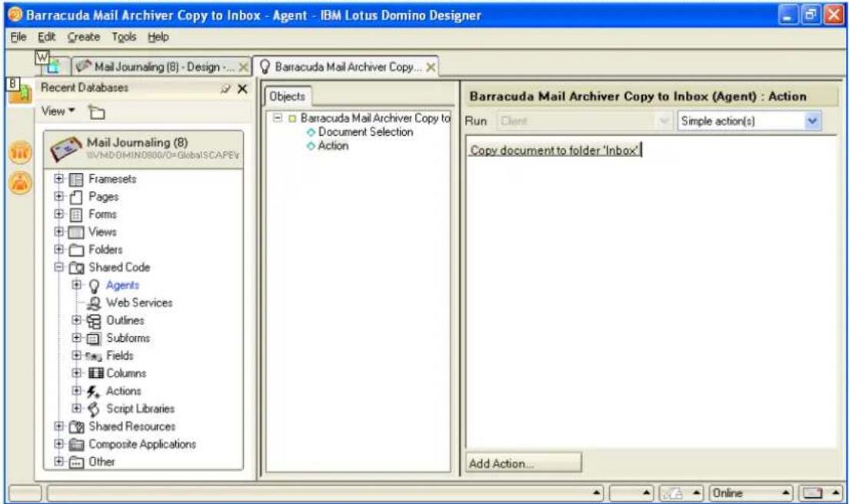Expand the Shared Resources node
This screenshot has height=504, width=849.
(x=59, y=426)
